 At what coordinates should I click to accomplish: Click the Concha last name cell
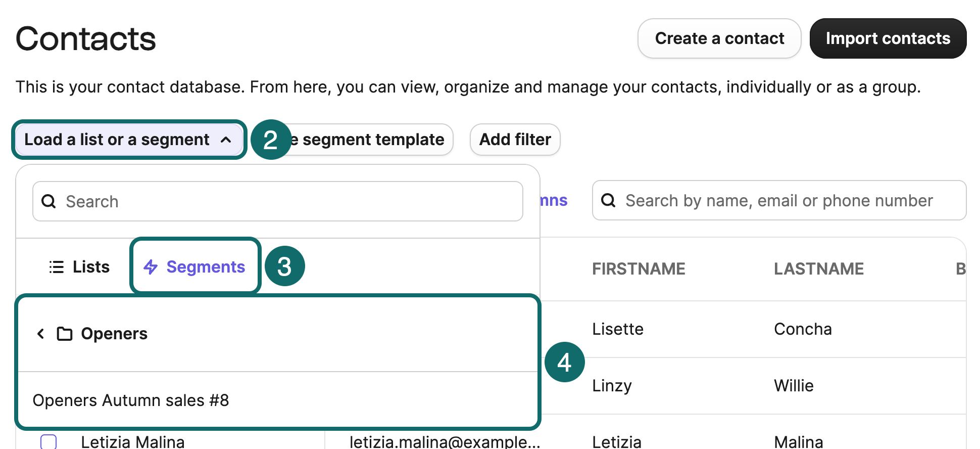(803, 329)
